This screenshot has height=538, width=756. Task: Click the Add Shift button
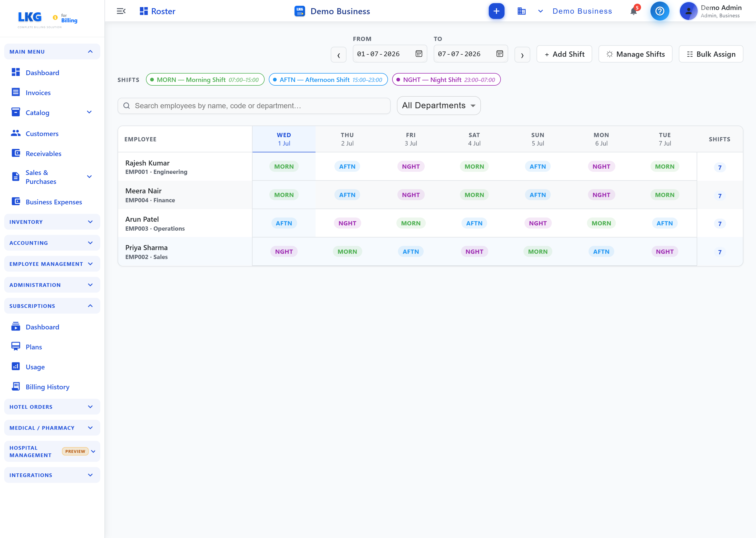point(564,54)
